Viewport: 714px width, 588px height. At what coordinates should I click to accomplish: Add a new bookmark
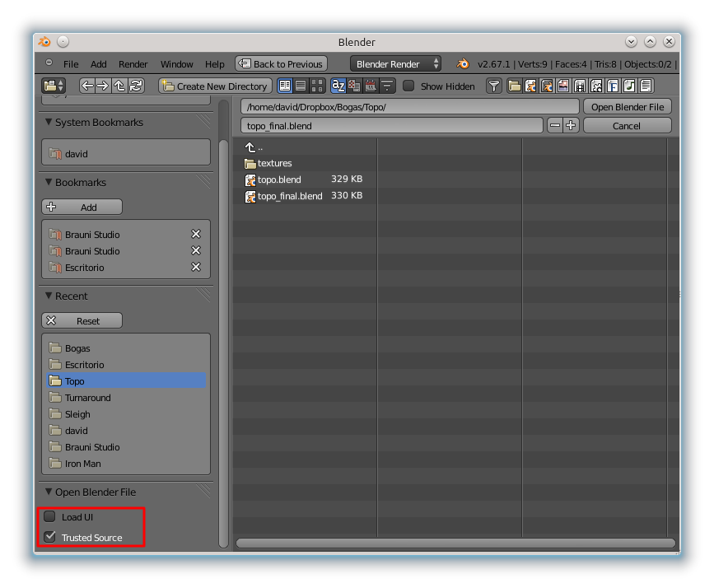[82, 207]
